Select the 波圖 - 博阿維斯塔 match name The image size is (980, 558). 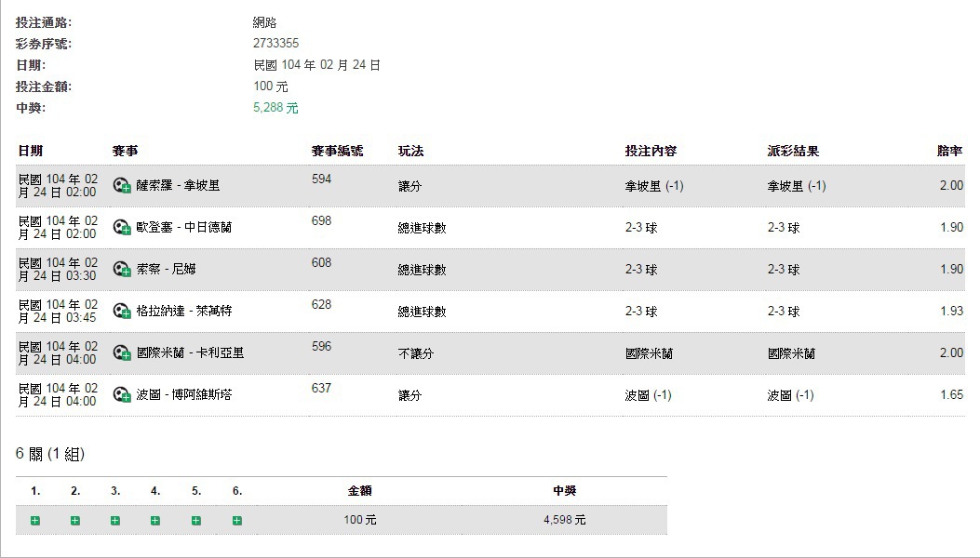pyautogui.click(x=183, y=395)
